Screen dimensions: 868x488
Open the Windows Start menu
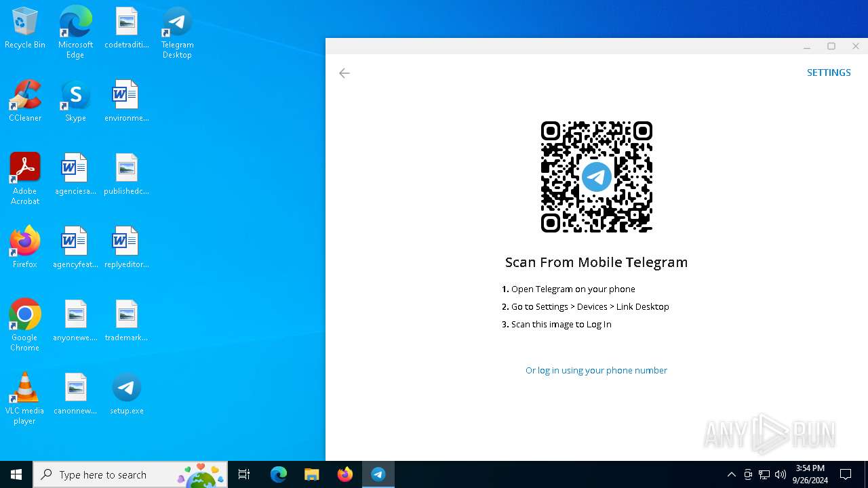16,474
